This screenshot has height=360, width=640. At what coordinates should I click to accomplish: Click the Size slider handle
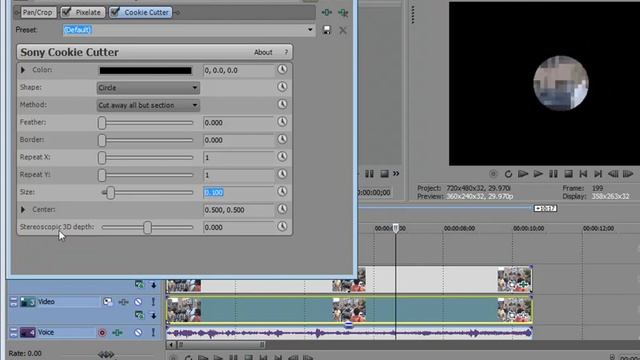coord(111,192)
